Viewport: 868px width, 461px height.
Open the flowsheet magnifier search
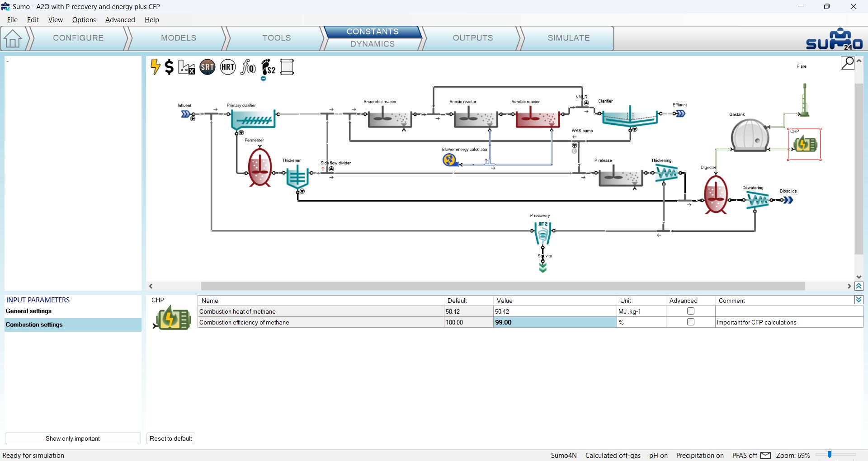(x=848, y=63)
